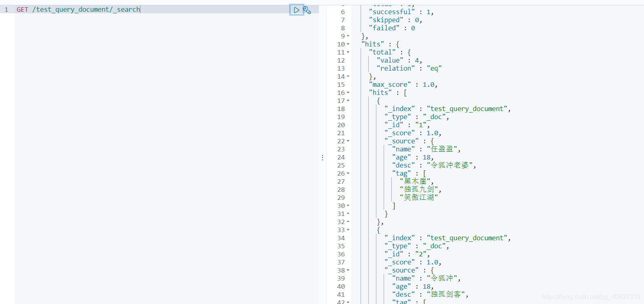Collapse the first hit object at line 17

348,101
